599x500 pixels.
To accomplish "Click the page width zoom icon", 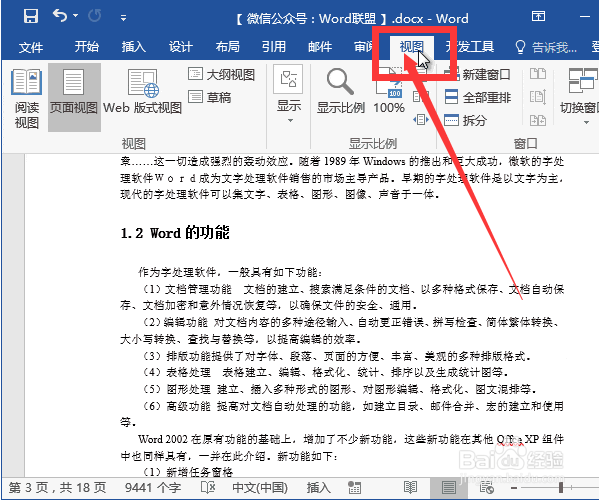I will (421, 120).
